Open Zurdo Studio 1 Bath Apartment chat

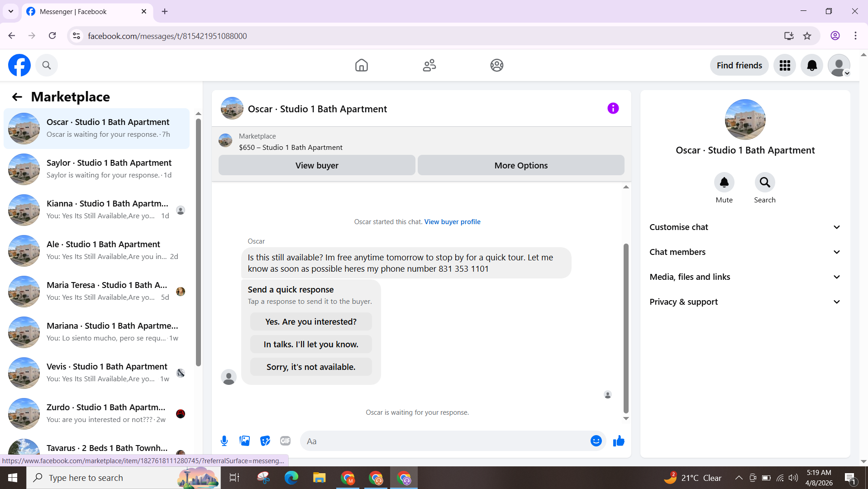pyautogui.click(x=96, y=413)
